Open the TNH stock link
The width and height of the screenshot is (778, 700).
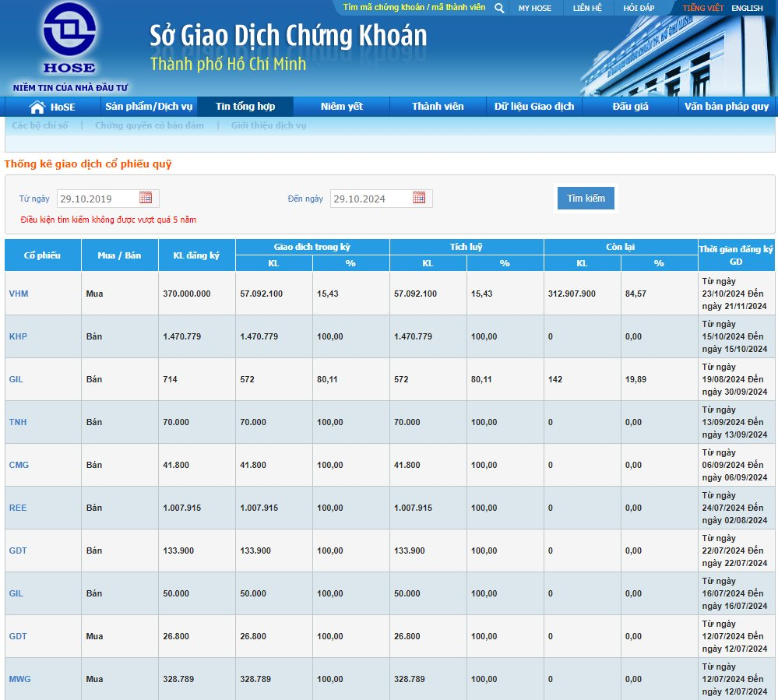tap(18, 422)
